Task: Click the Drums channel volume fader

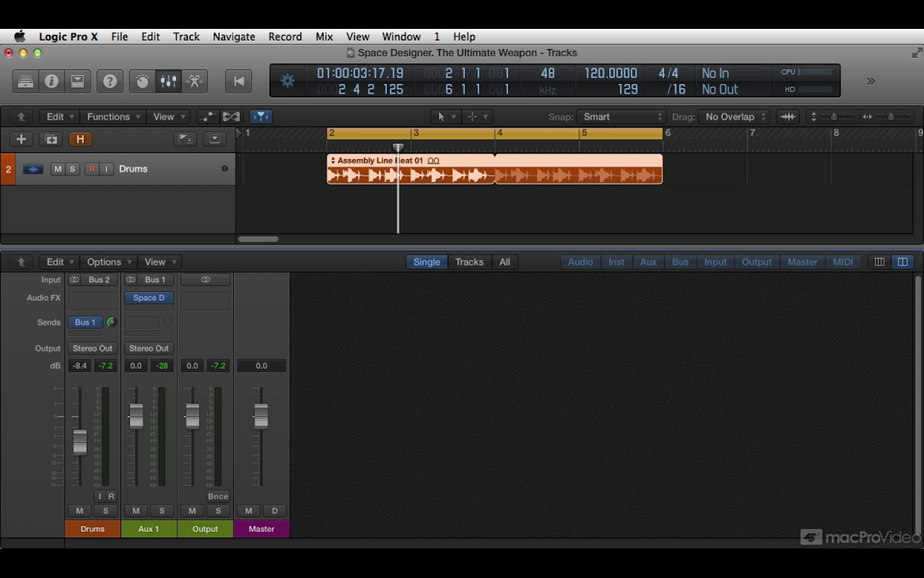Action: [79, 442]
